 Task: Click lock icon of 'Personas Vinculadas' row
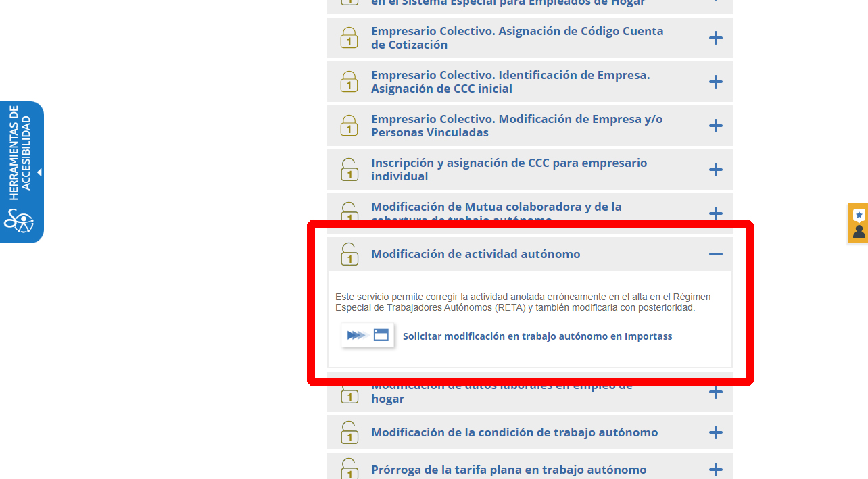(x=349, y=126)
